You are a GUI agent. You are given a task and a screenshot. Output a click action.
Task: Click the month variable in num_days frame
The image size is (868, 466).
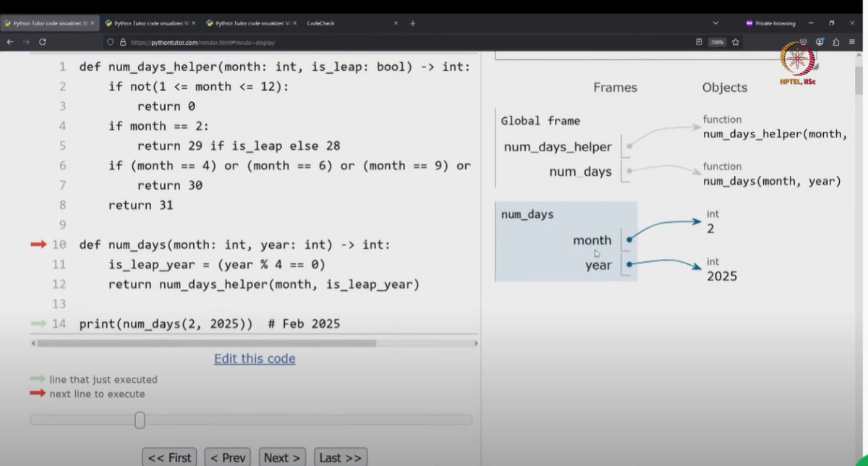pyautogui.click(x=592, y=240)
